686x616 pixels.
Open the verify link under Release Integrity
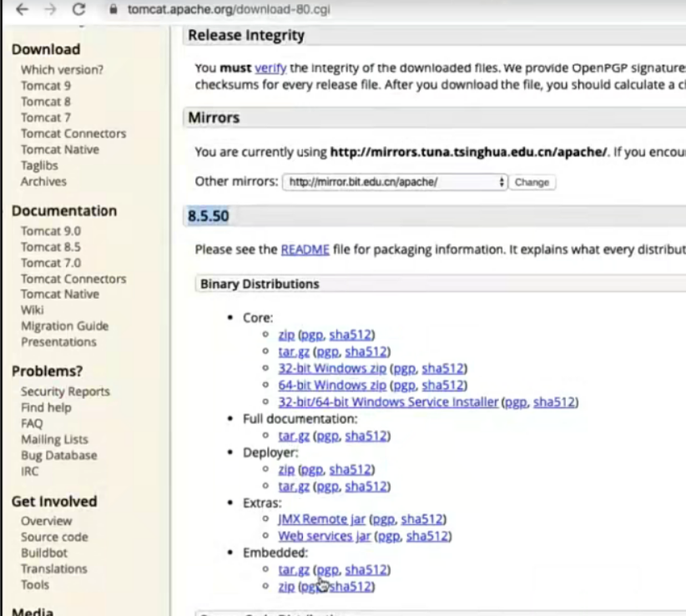270,68
